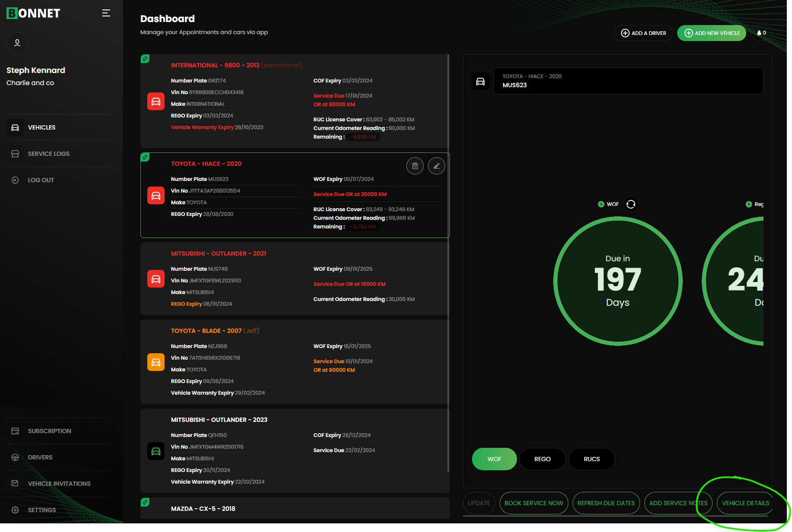The image size is (792, 532).
Task: Log out using the sidebar link
Action: [x=58, y=180]
